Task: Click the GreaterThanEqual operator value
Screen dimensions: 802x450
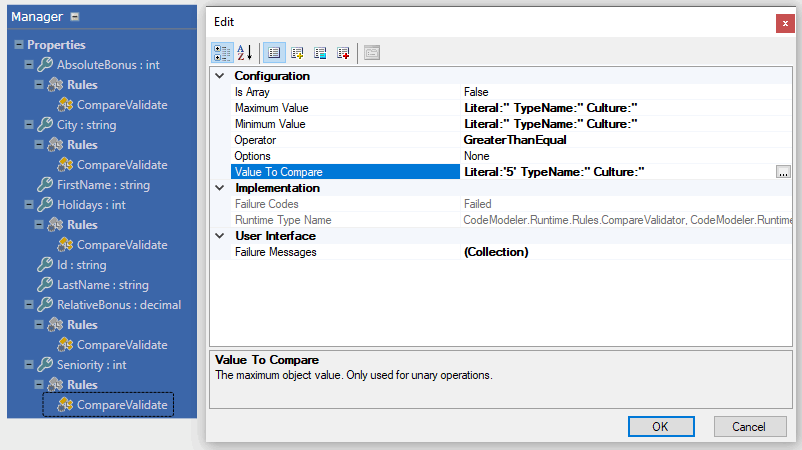Action: pos(515,140)
